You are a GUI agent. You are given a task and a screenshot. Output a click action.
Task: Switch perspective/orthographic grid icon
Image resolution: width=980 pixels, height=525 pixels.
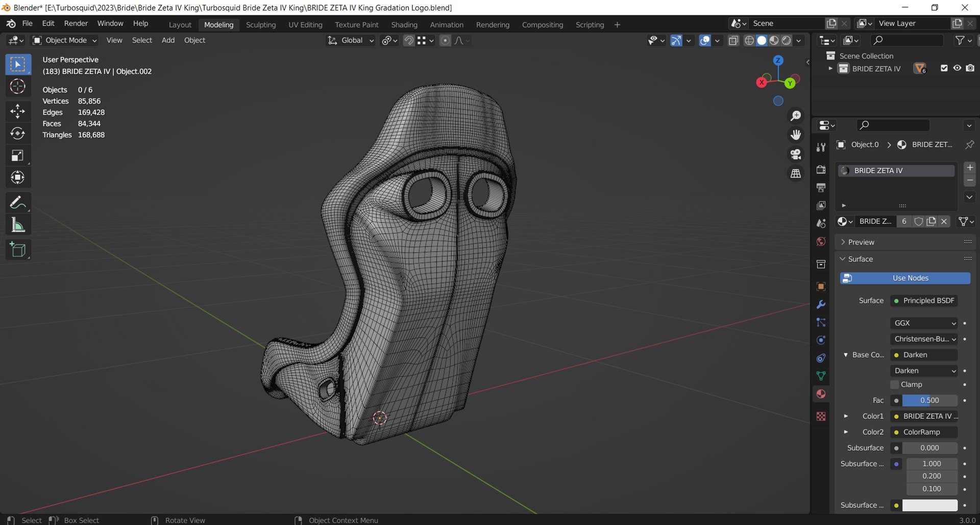click(796, 174)
